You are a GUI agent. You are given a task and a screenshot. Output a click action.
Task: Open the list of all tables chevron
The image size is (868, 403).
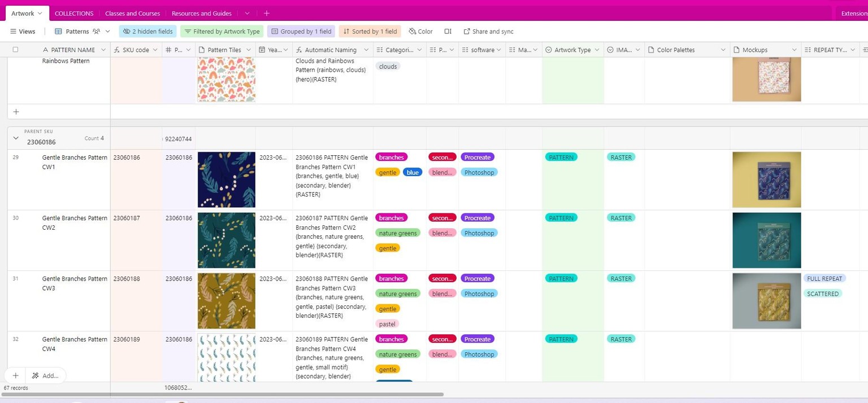tap(248, 13)
